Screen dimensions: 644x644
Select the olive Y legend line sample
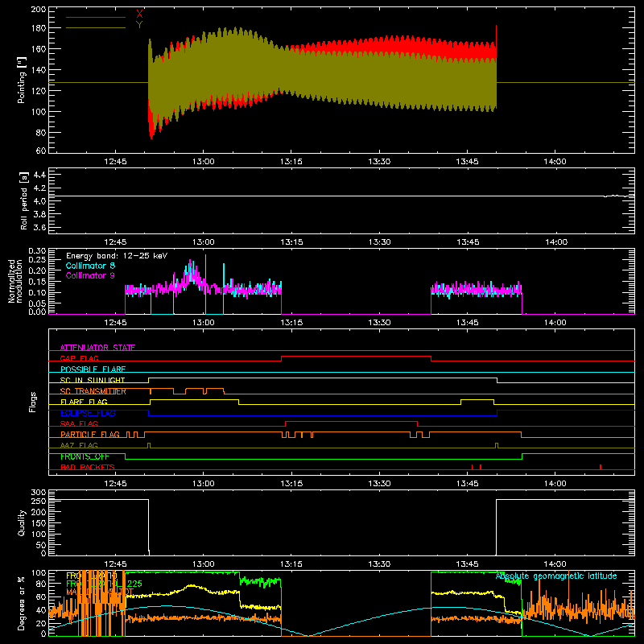click(96, 27)
